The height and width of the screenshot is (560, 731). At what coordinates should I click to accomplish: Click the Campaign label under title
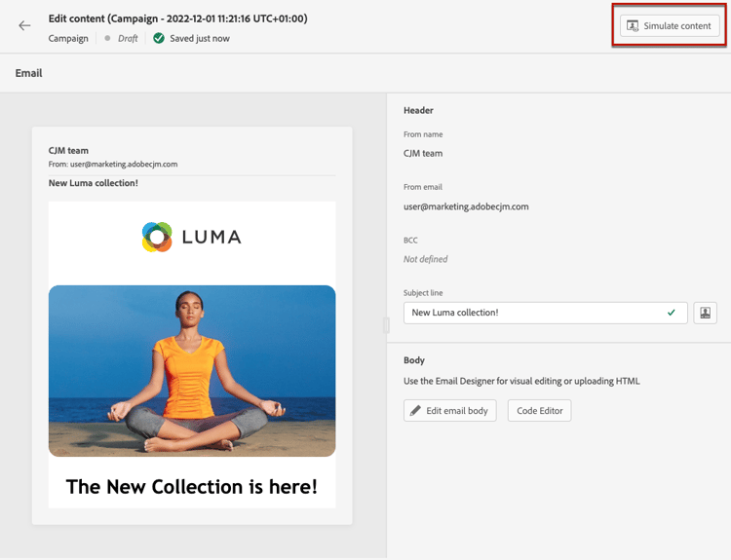point(68,38)
